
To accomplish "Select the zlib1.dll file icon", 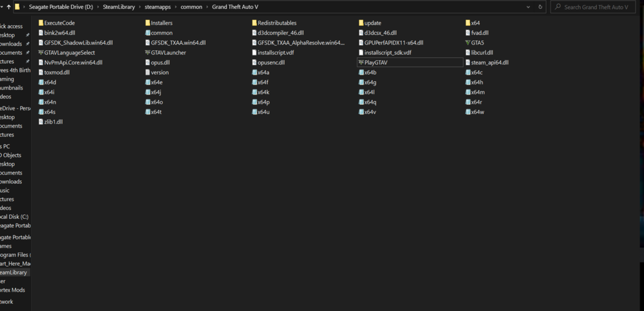I will tap(41, 122).
